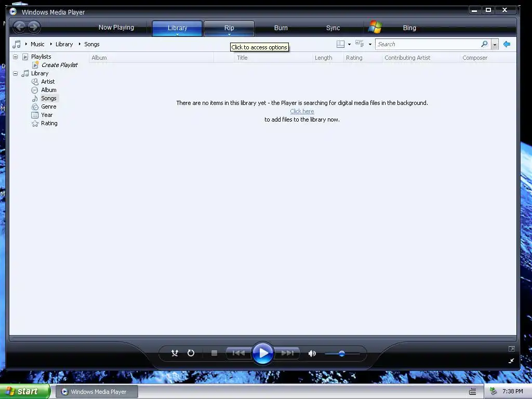Expand the arrow before Songs breadcrumb
Viewport: 532px width, 399px height.
(x=79, y=44)
